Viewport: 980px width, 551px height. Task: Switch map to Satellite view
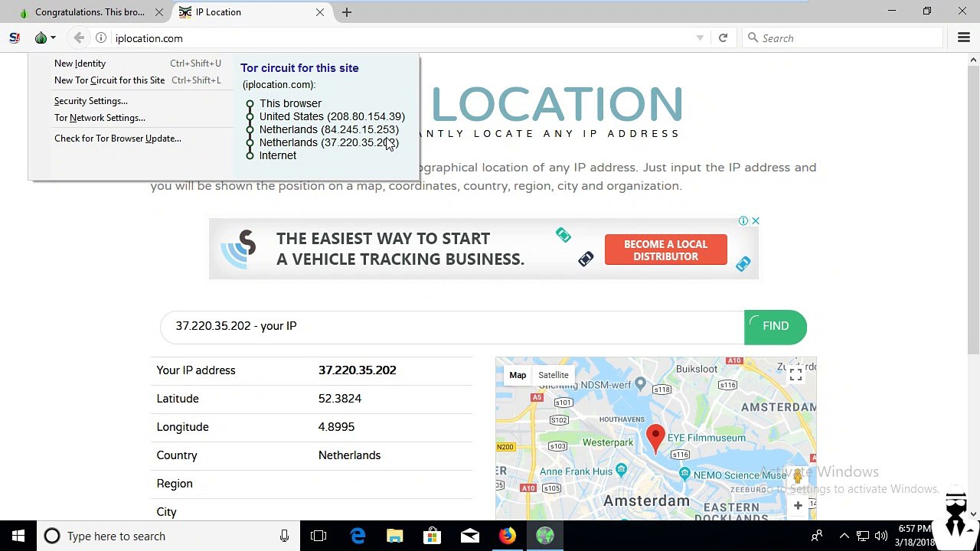pyautogui.click(x=553, y=375)
